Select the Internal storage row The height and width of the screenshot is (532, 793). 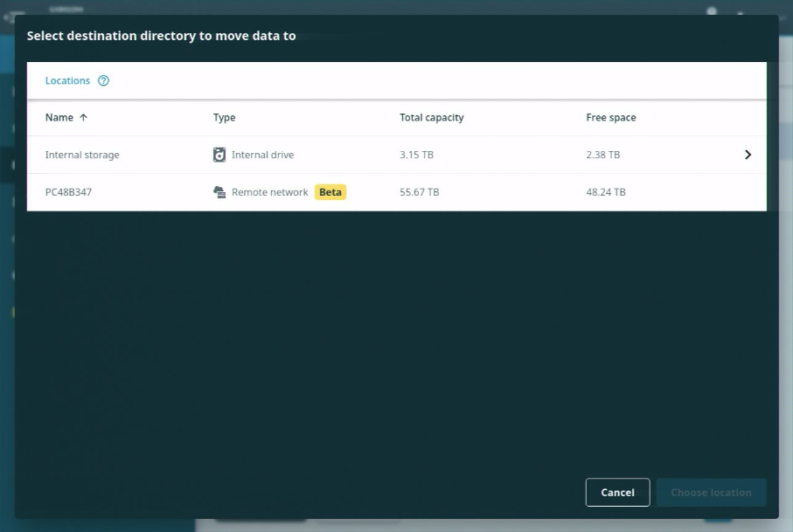point(81,155)
